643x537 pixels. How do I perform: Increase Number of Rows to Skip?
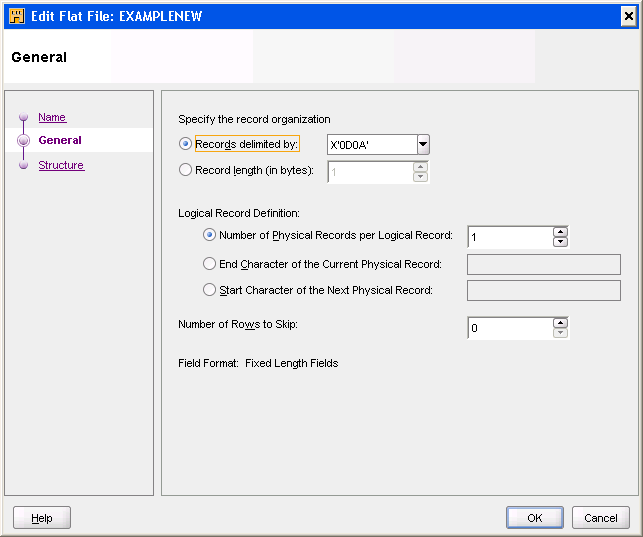(560, 322)
